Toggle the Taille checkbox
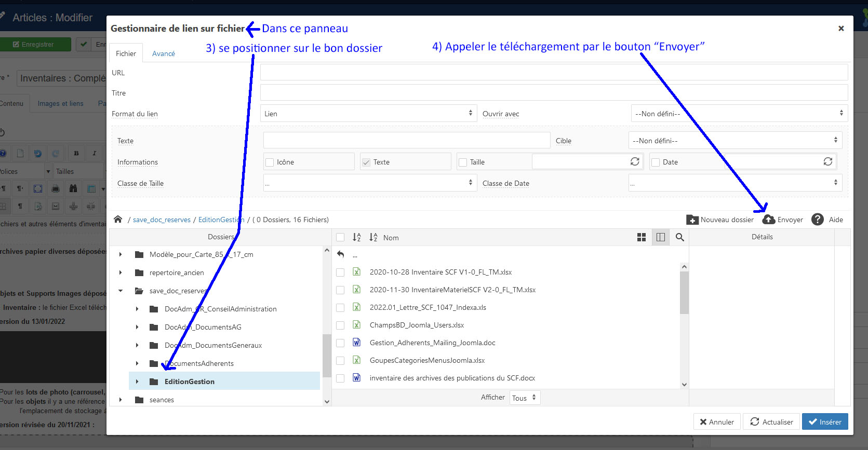 point(463,162)
